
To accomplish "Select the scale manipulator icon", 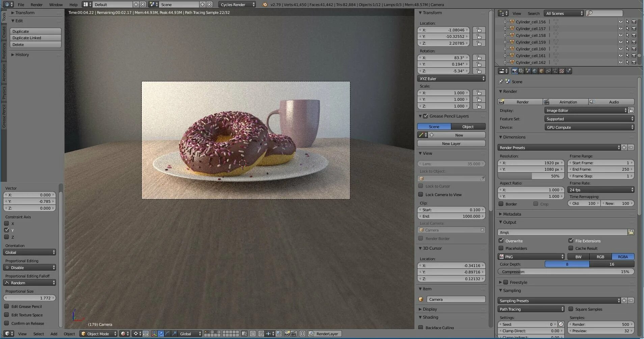I will tap(175, 334).
